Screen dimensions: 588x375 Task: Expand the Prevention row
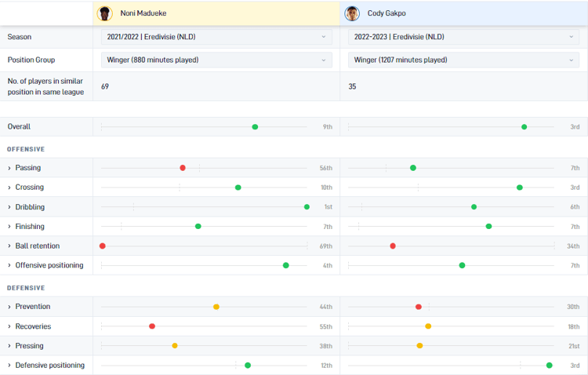tap(9, 307)
